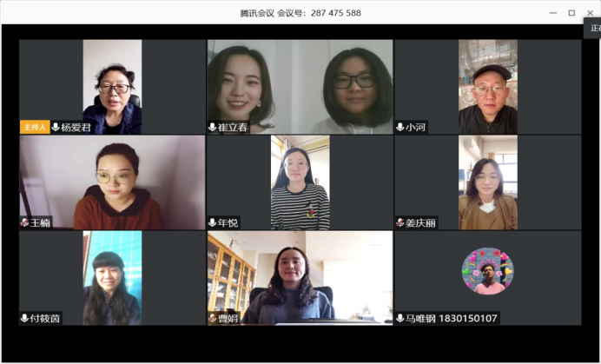601x364 pixels.
Task: Select 年悦's striped-shirt video tile
Action: coord(300,182)
